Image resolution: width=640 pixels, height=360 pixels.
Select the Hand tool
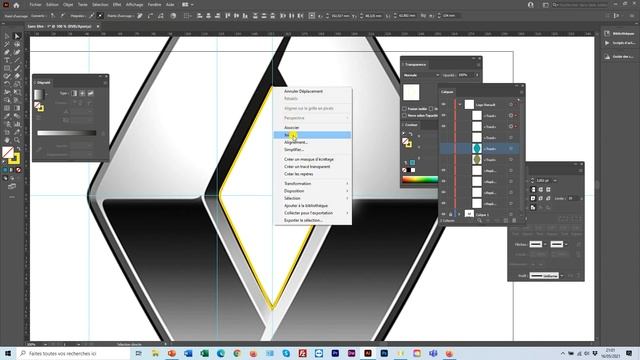[7, 140]
